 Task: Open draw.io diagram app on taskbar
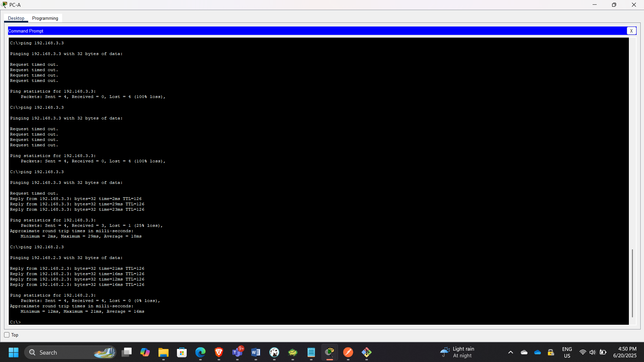click(367, 352)
